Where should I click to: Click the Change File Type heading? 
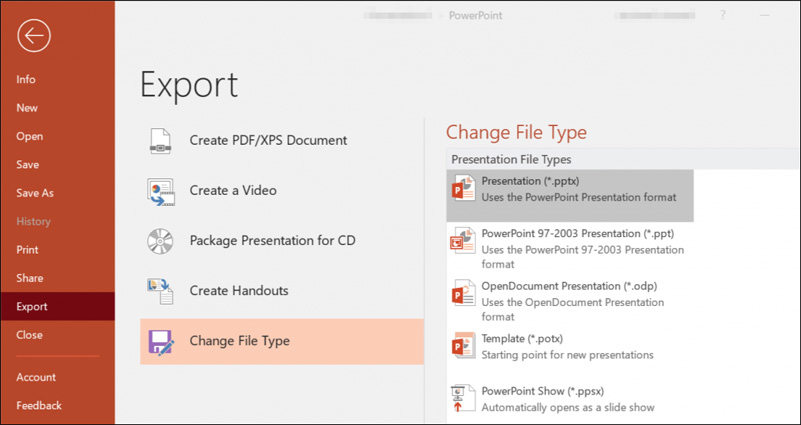click(x=516, y=133)
